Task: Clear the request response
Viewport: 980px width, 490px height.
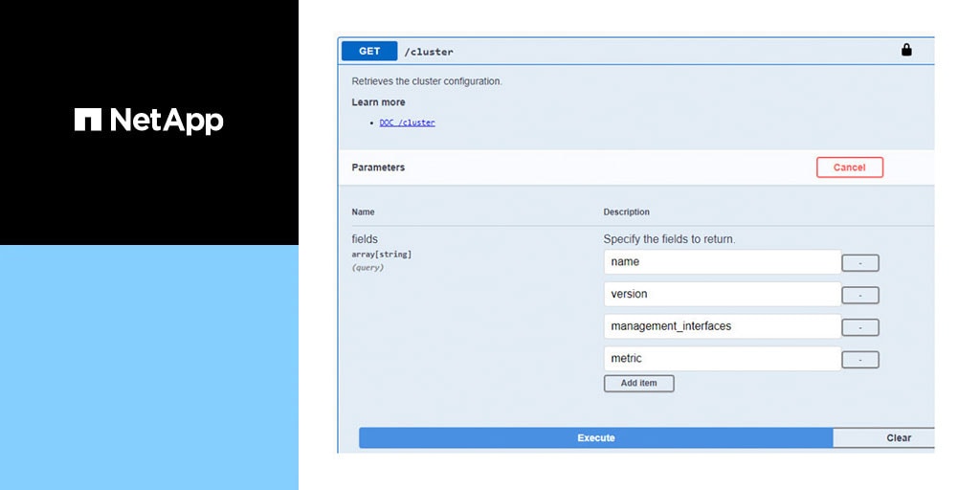Action: 898,438
